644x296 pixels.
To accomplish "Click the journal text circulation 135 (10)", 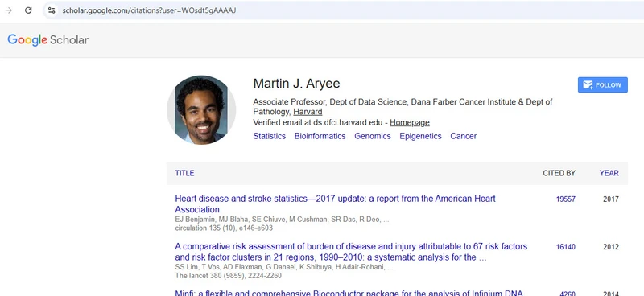I will [x=224, y=228].
